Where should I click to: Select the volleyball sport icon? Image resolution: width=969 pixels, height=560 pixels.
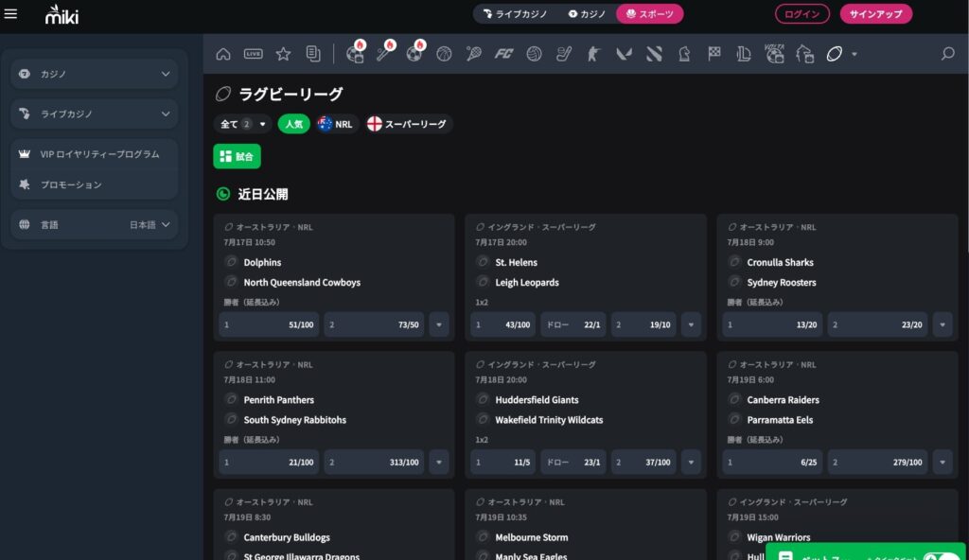(x=534, y=54)
